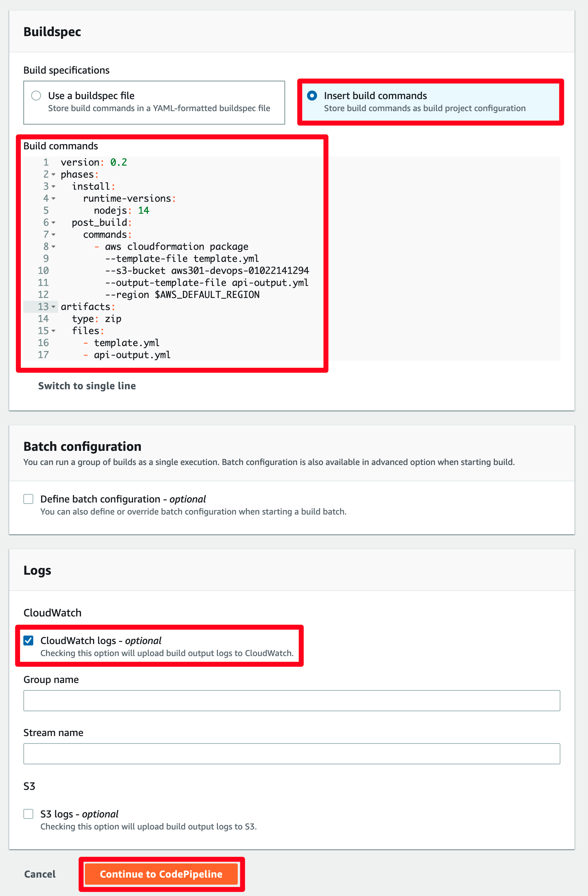The width and height of the screenshot is (588, 896).
Task: Select the Use a buildspec file option
Action: click(36, 96)
